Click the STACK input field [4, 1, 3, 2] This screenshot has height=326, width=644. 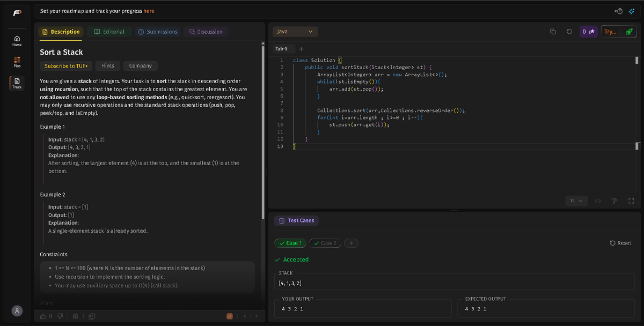[x=456, y=283]
